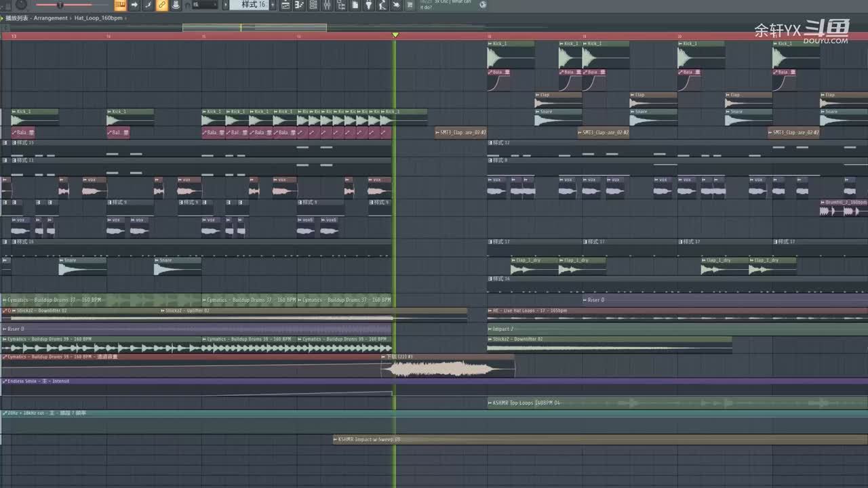The width and height of the screenshot is (868, 488).
Task: Toggle the orange link multilink button
Action: click(161, 5)
